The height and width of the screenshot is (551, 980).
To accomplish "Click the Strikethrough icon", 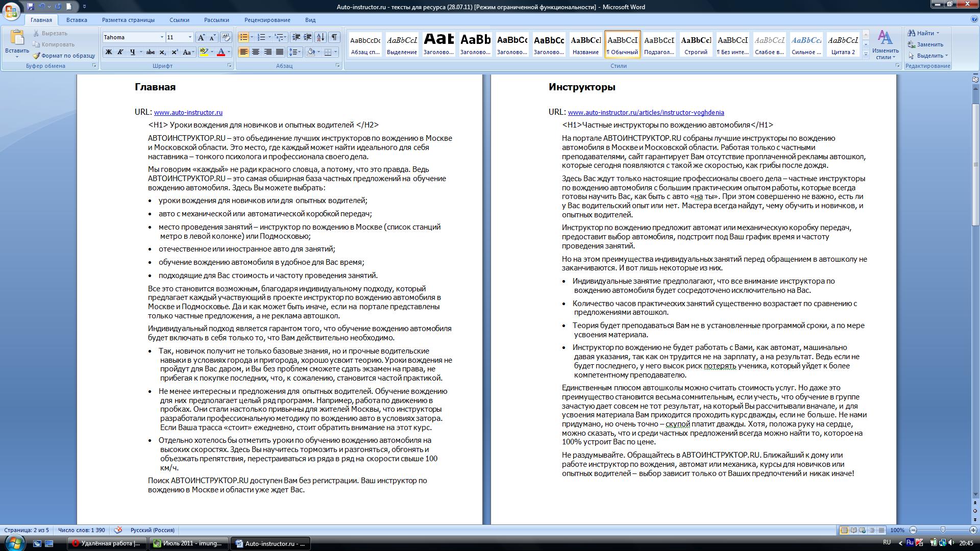I will (x=150, y=52).
